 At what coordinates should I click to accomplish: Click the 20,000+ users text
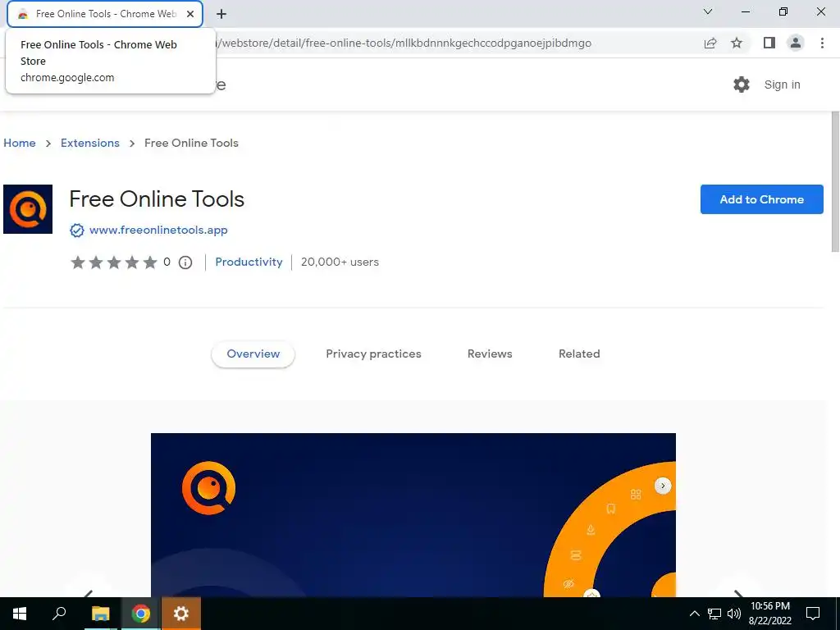(x=340, y=262)
